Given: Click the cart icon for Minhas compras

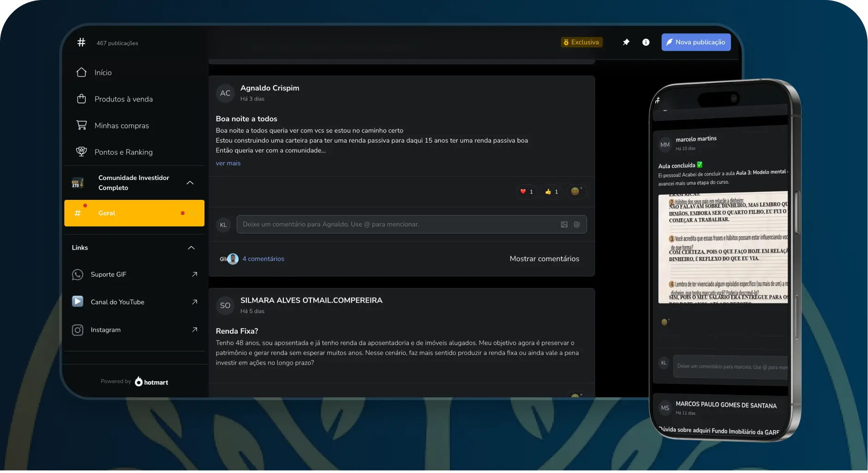Looking at the screenshot, I should pos(82,125).
